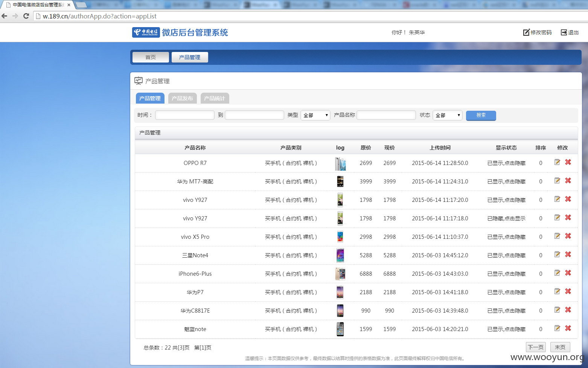Delete the vivo X5 Pro product
This screenshot has height=368, width=588.
(568, 236)
